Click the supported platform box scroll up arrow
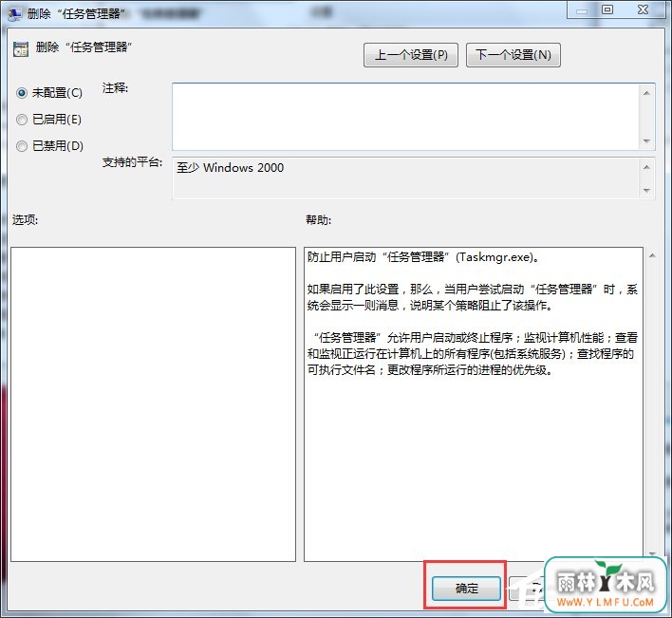This screenshot has height=618, width=672. 646,167
